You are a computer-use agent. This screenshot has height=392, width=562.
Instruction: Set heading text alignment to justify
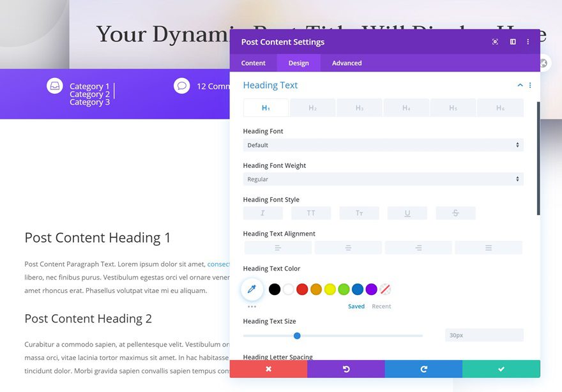click(x=489, y=247)
